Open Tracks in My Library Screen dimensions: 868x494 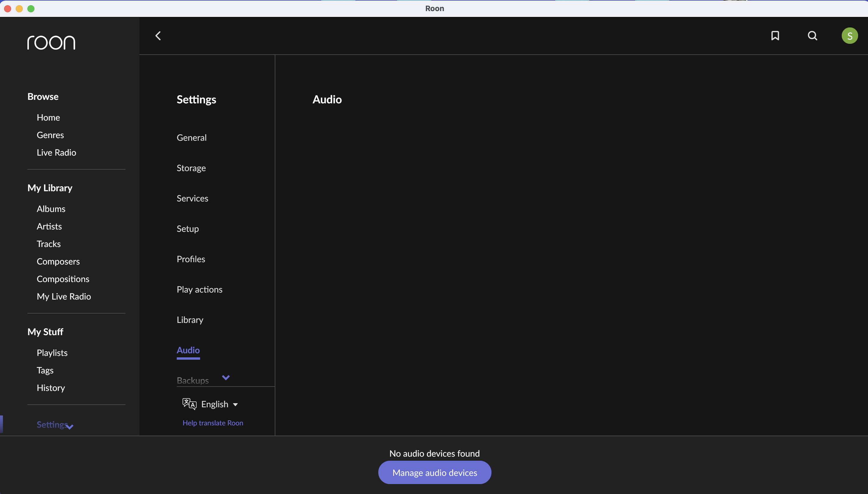(48, 244)
